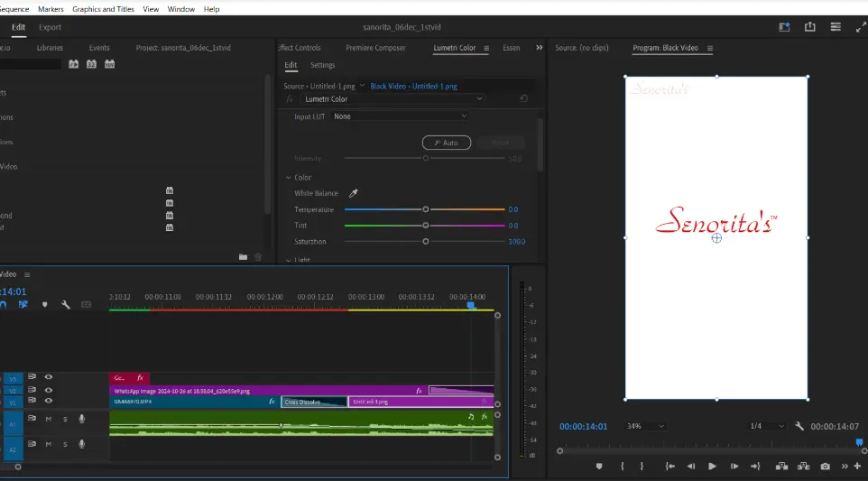This screenshot has height=481, width=868.
Task: Show hidden panel tabs overflow arrows
Action: (540, 48)
